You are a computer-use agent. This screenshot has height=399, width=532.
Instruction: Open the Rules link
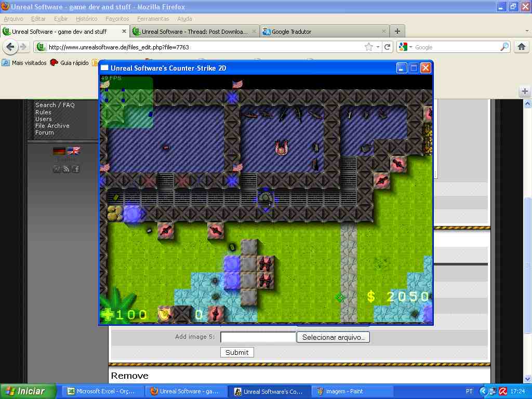click(43, 112)
